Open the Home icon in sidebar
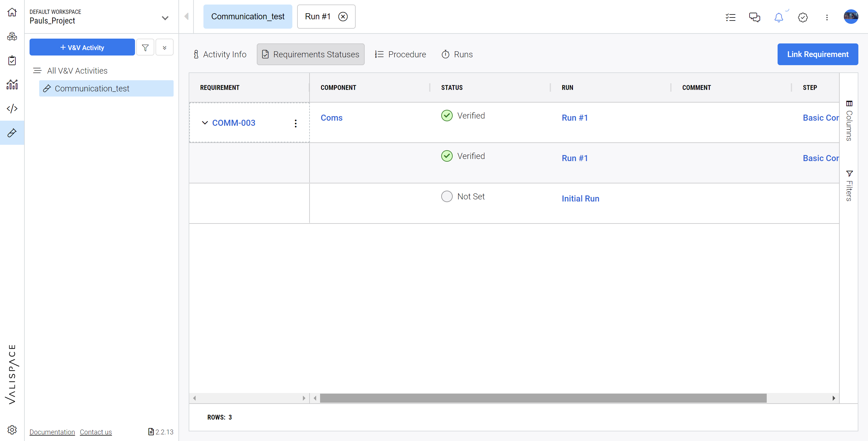 click(12, 12)
